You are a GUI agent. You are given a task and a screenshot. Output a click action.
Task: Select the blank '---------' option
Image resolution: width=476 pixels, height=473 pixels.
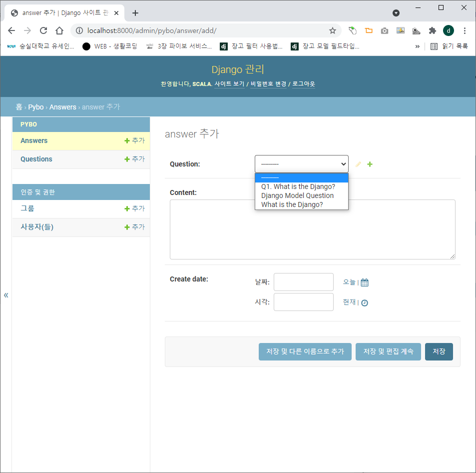point(302,178)
